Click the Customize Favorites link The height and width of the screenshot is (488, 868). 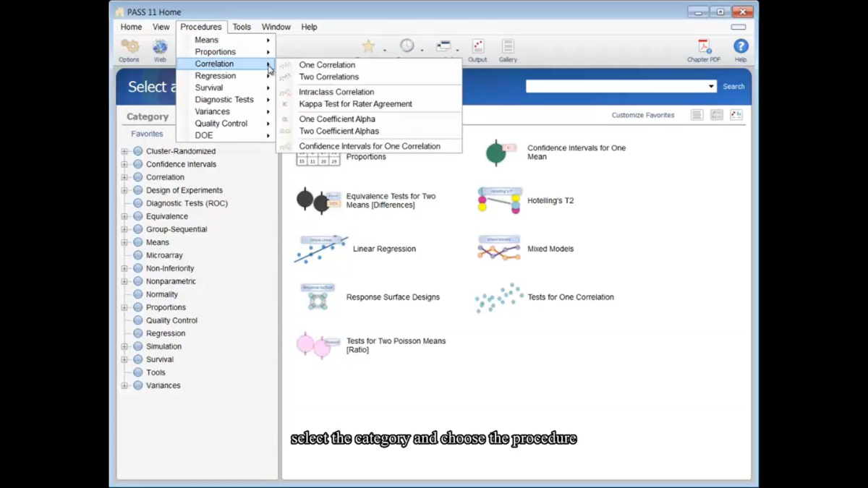643,115
